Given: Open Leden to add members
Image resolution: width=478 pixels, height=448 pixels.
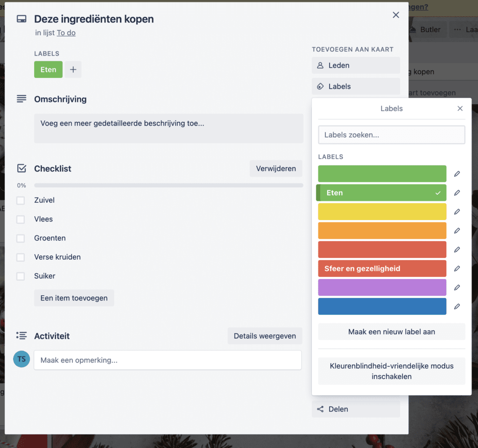Looking at the screenshot, I should [356, 65].
